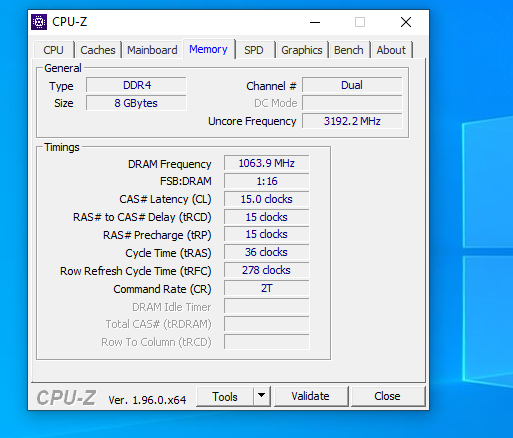Select the tRCD 15 clocks value
The width and height of the screenshot is (513, 438).
pyautogui.click(x=267, y=217)
